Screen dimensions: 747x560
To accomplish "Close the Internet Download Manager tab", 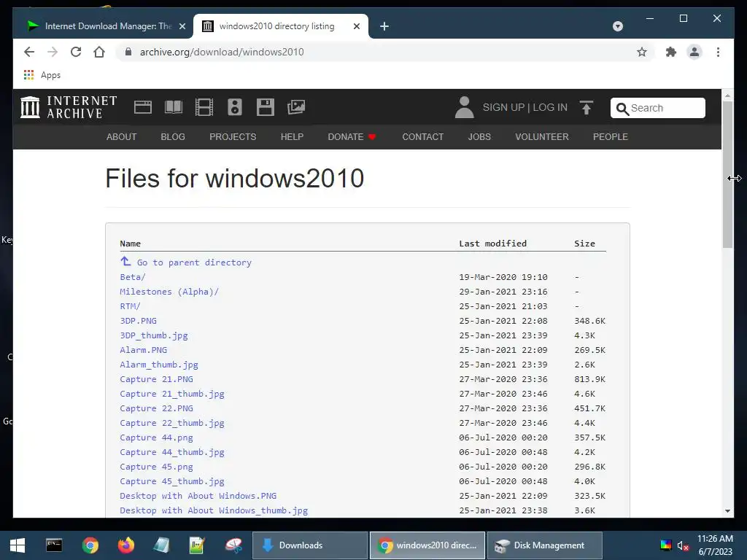I will pos(182,26).
